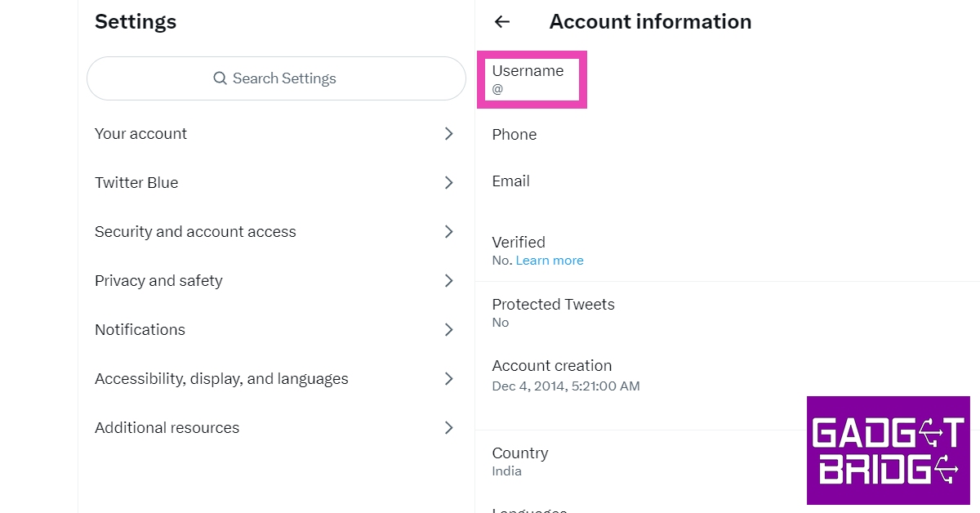Open the Learn more link under Verified
Image resolution: width=980 pixels, height=513 pixels.
(x=550, y=261)
